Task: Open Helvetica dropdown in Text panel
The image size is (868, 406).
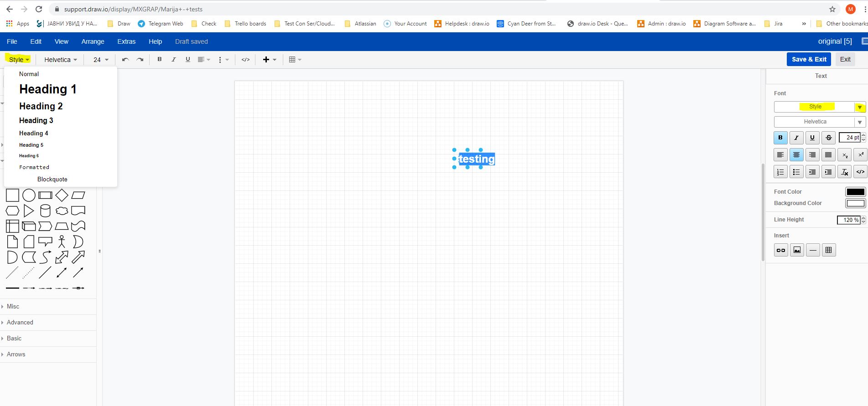Action: [820, 122]
